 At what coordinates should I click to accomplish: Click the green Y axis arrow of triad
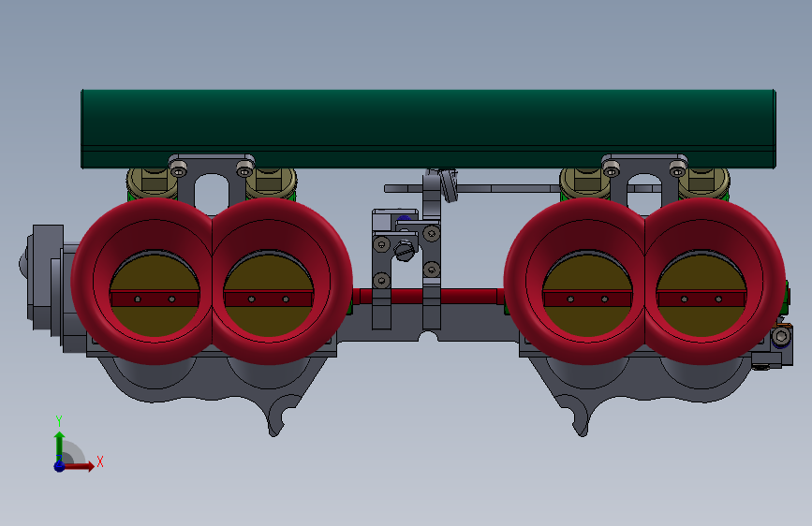point(60,446)
